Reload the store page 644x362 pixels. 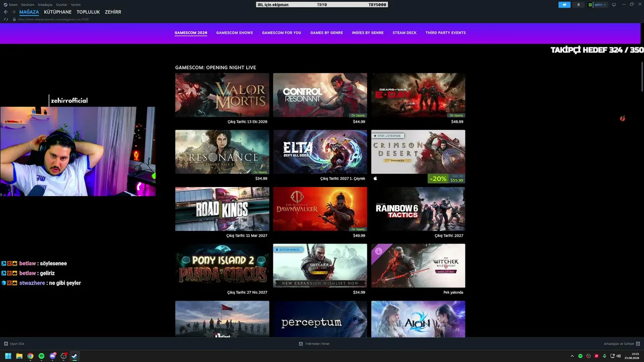click(6, 19)
